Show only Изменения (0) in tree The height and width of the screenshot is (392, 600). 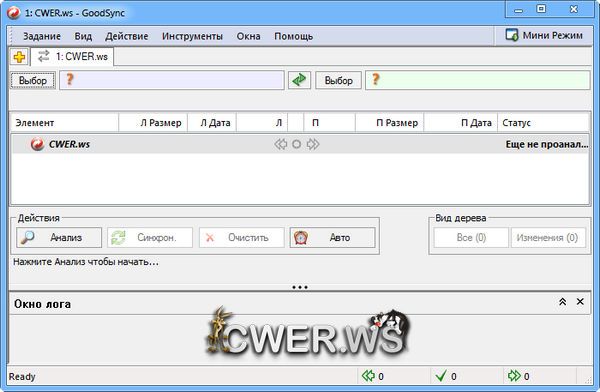[548, 238]
